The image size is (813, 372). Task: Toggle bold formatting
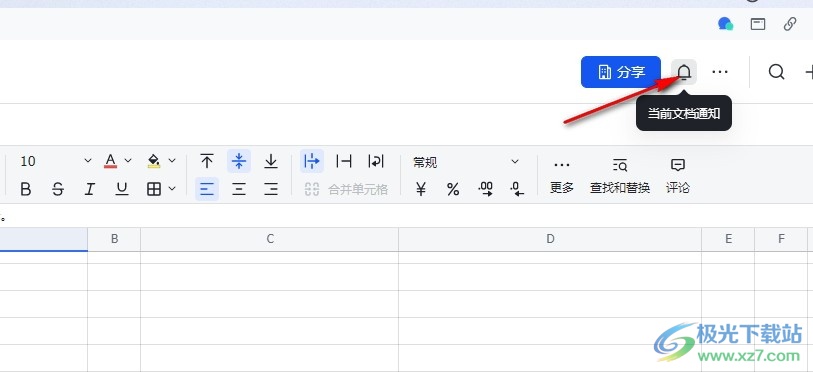click(25, 189)
